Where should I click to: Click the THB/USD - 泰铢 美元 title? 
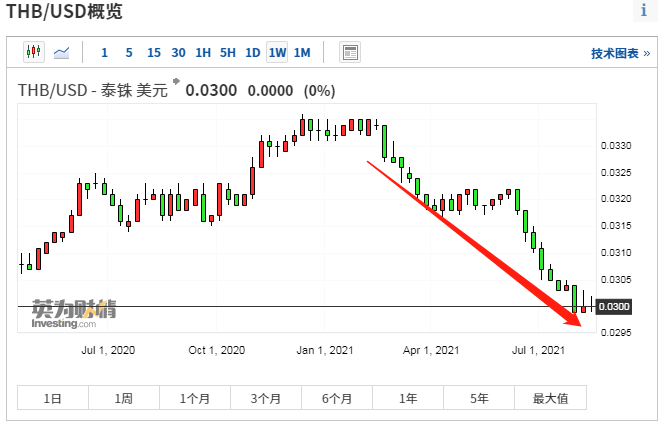[93, 90]
